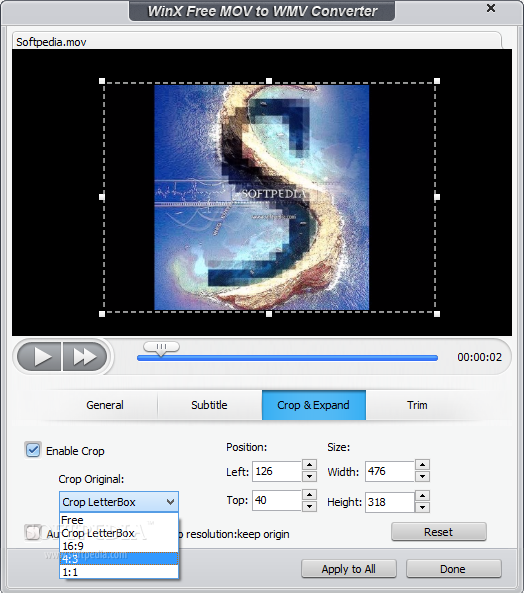
Task: Click the bottom-center crop handle
Action: 269,314
